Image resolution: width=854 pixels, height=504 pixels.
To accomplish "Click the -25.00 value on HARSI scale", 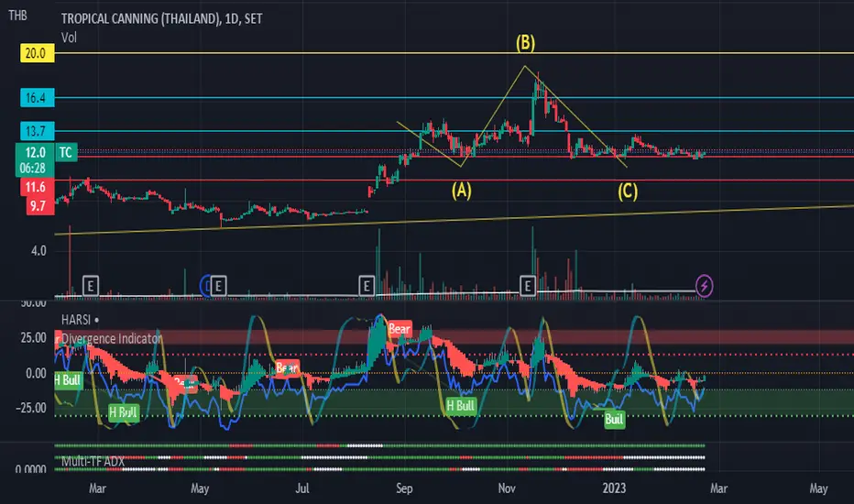I will coord(31,408).
